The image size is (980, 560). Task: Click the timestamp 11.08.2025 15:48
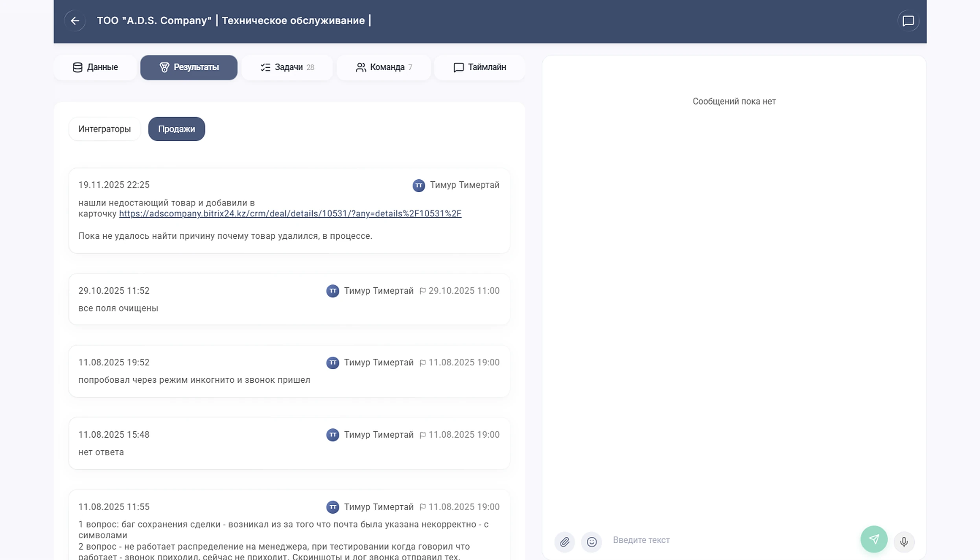pos(114,435)
